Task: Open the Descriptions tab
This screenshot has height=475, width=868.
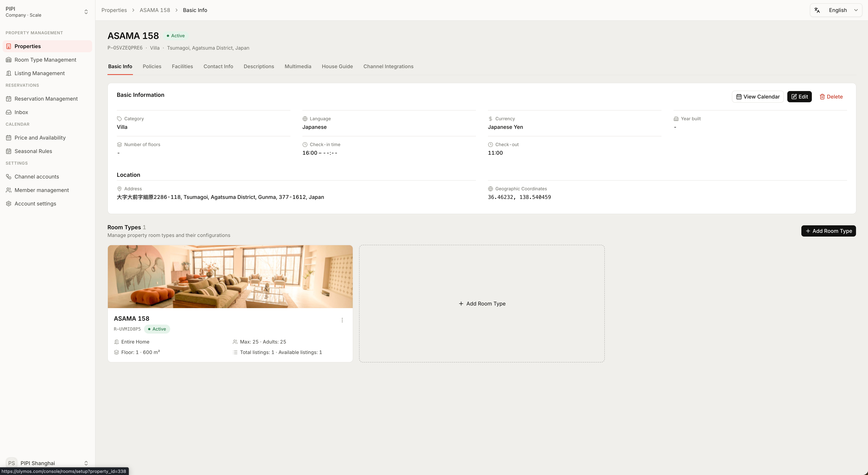Action: click(259, 66)
